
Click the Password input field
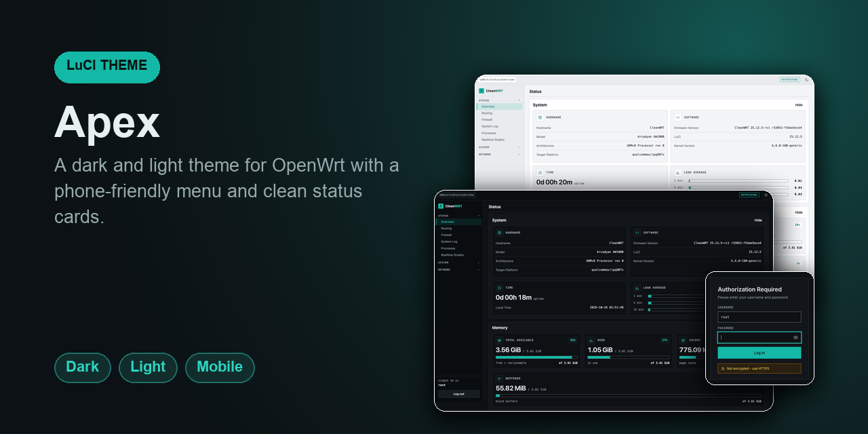(759, 337)
